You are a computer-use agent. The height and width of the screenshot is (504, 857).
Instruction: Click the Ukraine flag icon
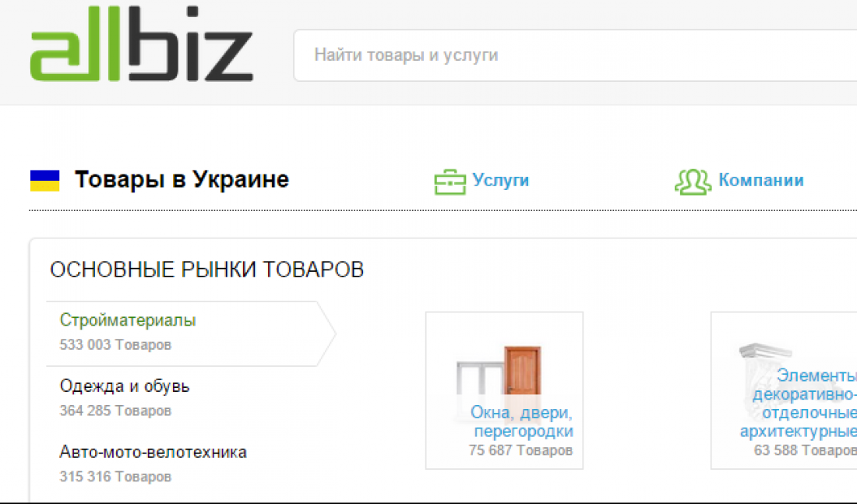click(45, 181)
